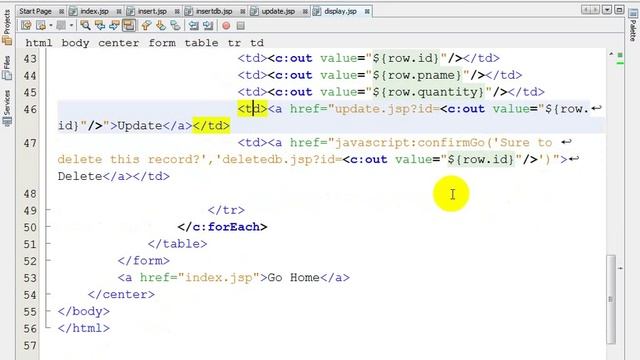Stop macro recording square button
This screenshot has height=360, width=640.
pos(241,26)
